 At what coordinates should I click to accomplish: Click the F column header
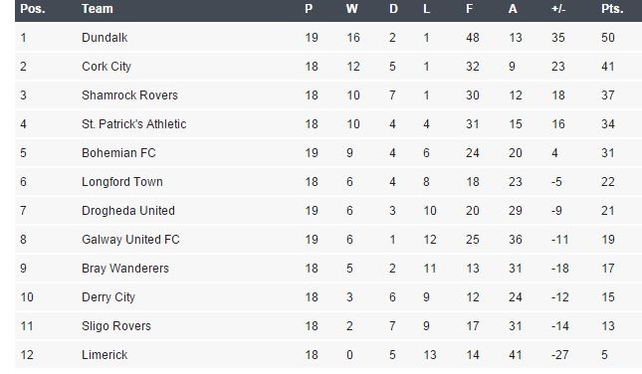469,9
